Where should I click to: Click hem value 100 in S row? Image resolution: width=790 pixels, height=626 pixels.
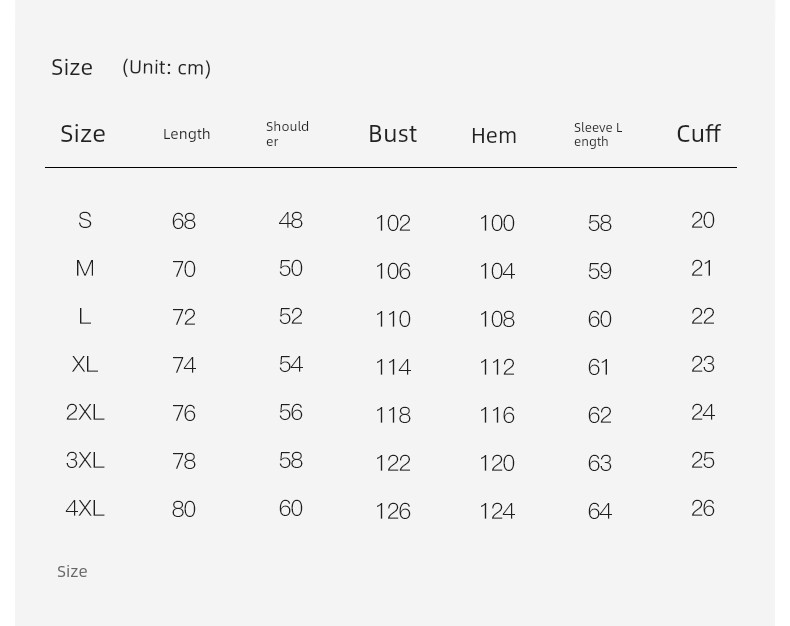tap(497, 223)
